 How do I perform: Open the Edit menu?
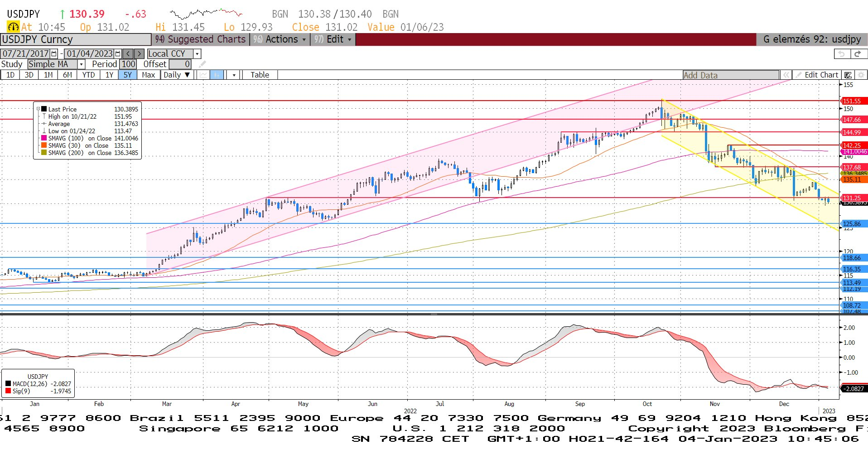(333, 39)
